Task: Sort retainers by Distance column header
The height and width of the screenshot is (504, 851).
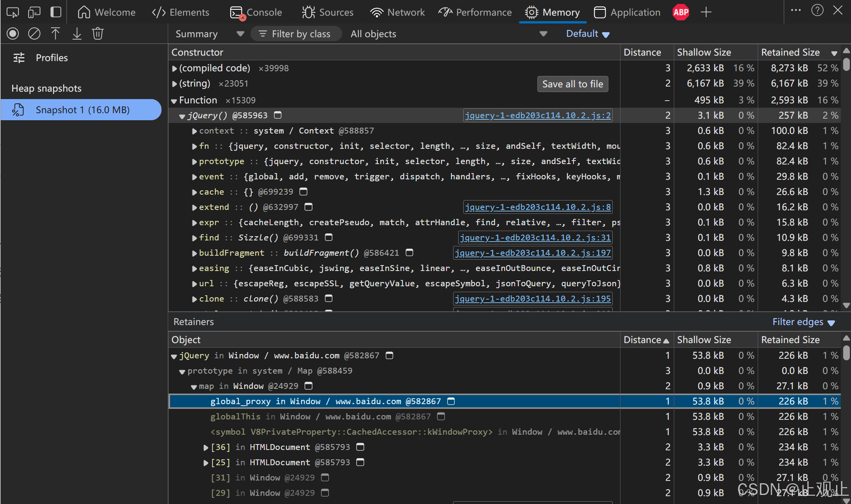Action: tap(646, 340)
